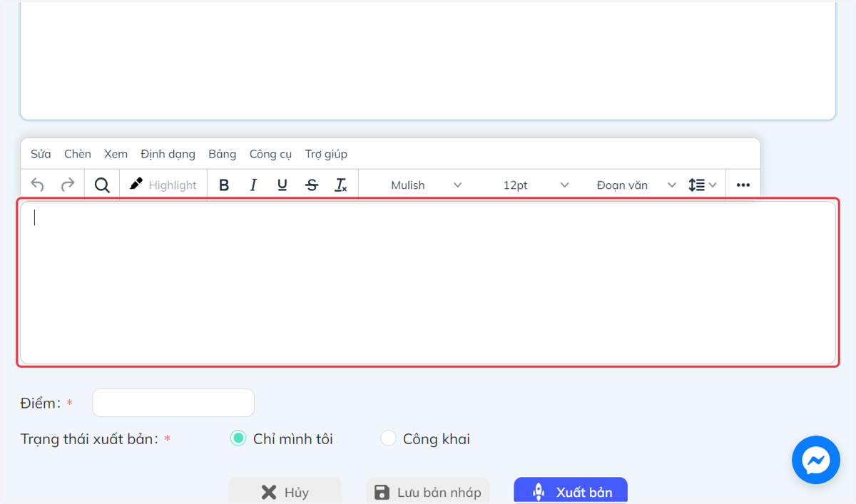Redo the last edit
The height and width of the screenshot is (504, 856).
pos(68,185)
